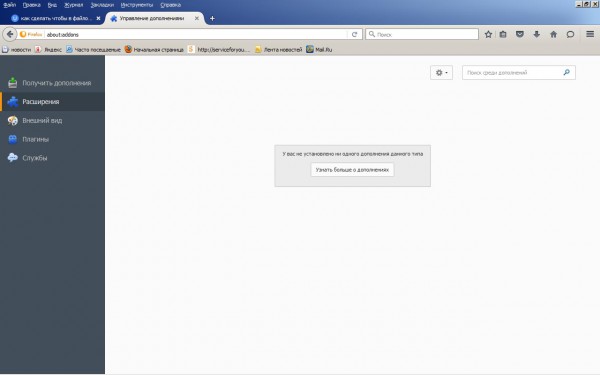
Task: Open the hamburger menu in toolbar
Action: (590, 34)
